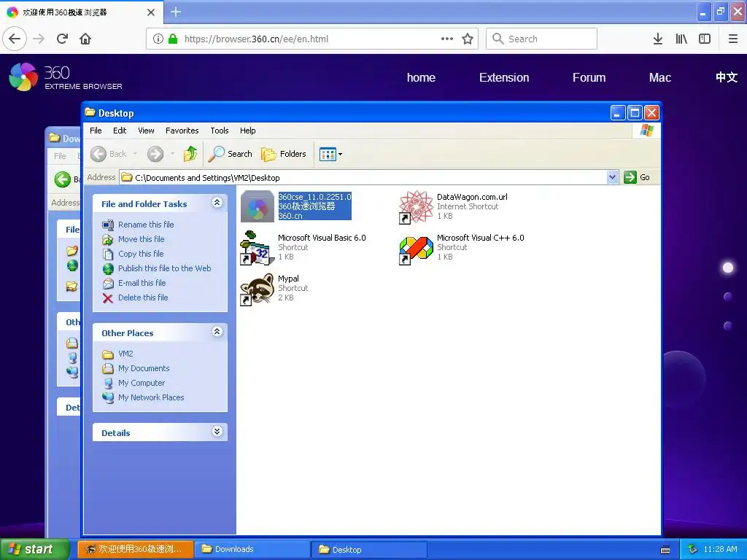Image resolution: width=747 pixels, height=560 pixels.
Task: Open a new browser tab with plus
Action: 176,12
